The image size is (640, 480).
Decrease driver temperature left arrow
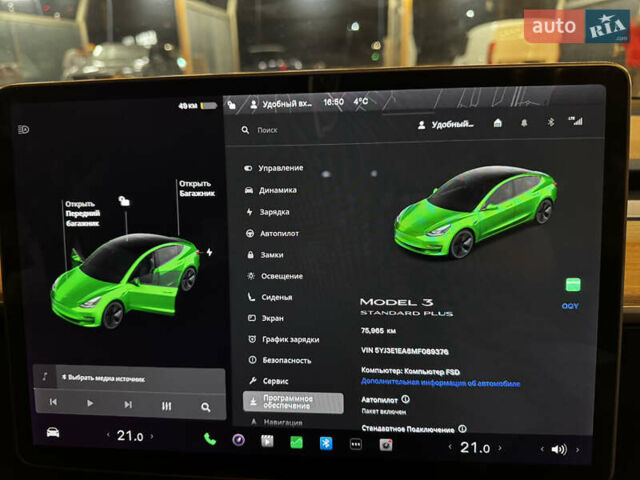pyautogui.click(x=108, y=435)
